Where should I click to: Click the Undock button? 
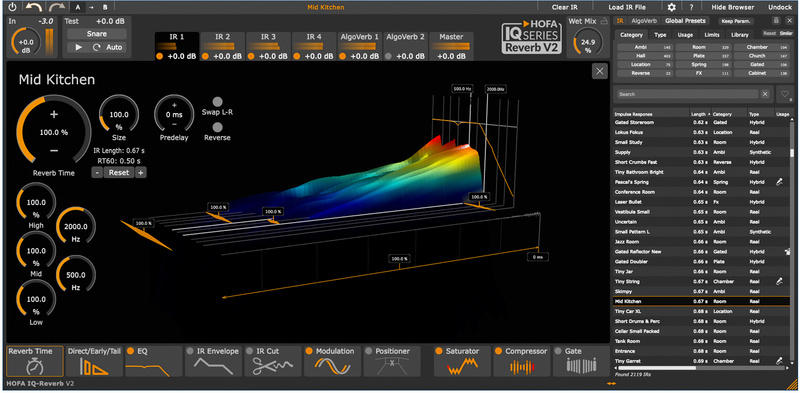[x=780, y=7]
